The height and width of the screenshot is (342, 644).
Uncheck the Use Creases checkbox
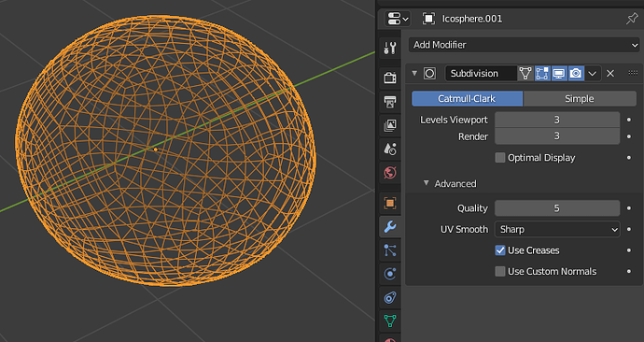tap(500, 250)
